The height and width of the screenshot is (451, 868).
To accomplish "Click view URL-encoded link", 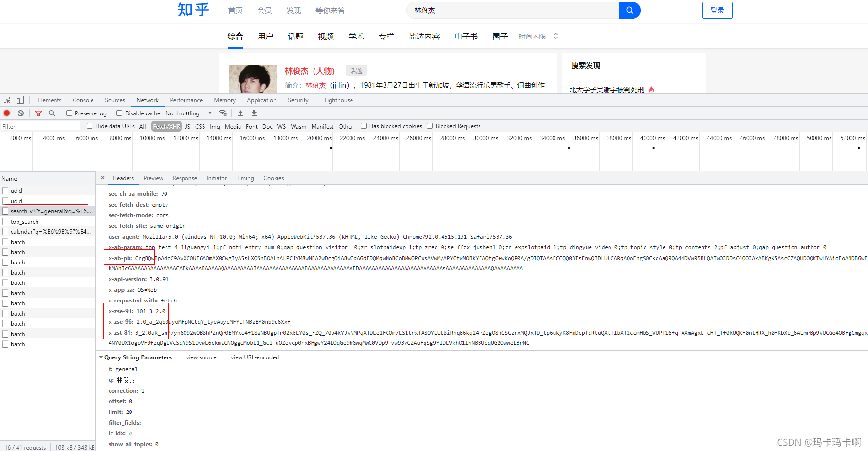I will [255, 357].
